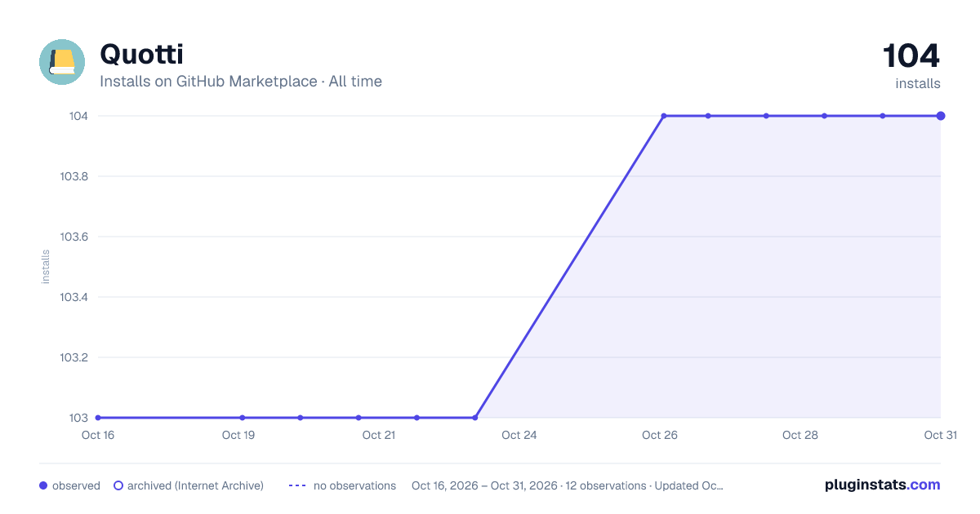Screen dimensions: 980x514
Task: Click the Oct 19 data point at 103
Action: coord(243,418)
